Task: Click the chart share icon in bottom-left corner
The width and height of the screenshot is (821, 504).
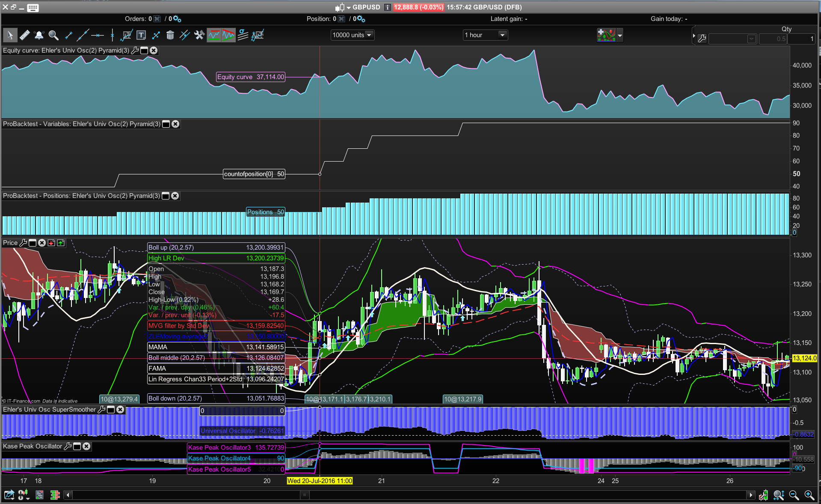Action: pos(9,495)
